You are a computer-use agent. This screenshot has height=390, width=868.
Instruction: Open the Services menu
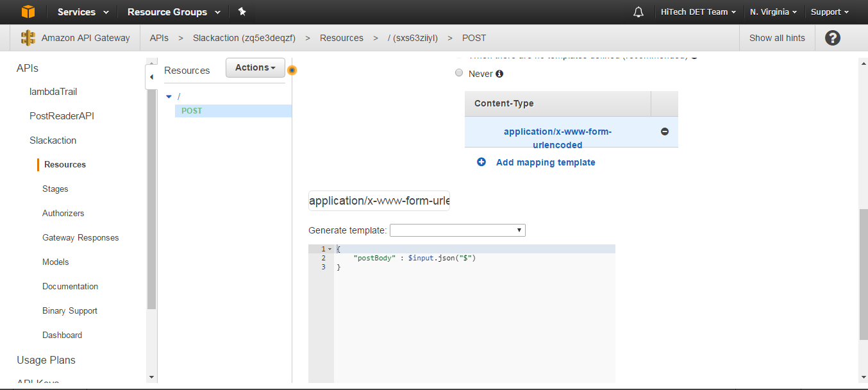pyautogui.click(x=83, y=12)
